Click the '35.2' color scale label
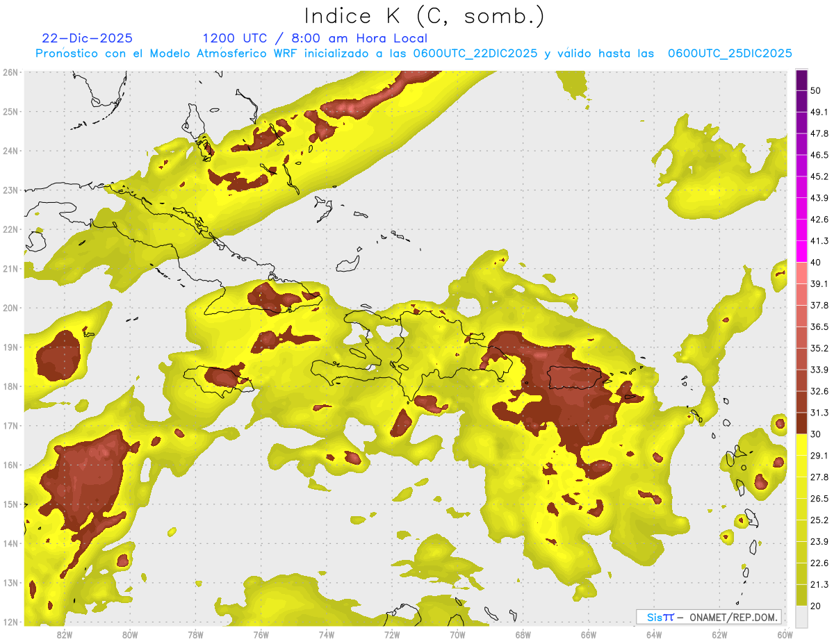834x644 pixels. click(x=819, y=348)
